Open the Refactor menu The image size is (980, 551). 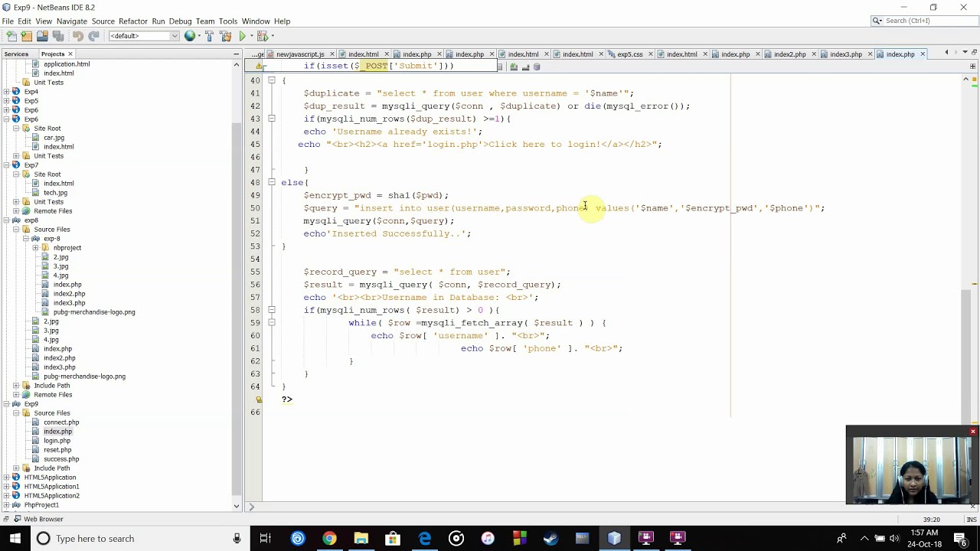coord(132,21)
